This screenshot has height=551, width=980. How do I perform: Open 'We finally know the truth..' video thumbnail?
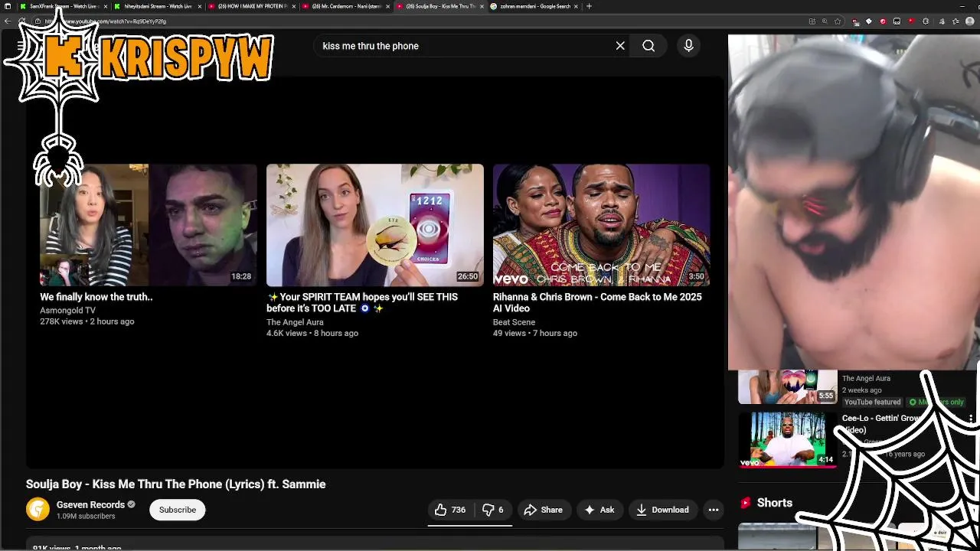(x=149, y=225)
